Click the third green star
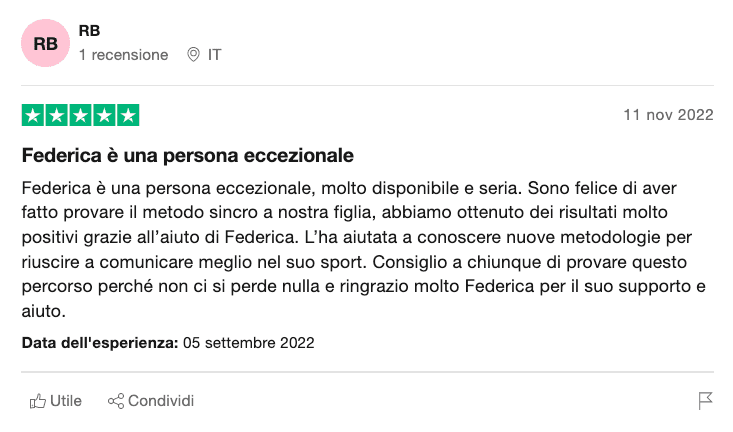733x432 pixels. pos(80,115)
